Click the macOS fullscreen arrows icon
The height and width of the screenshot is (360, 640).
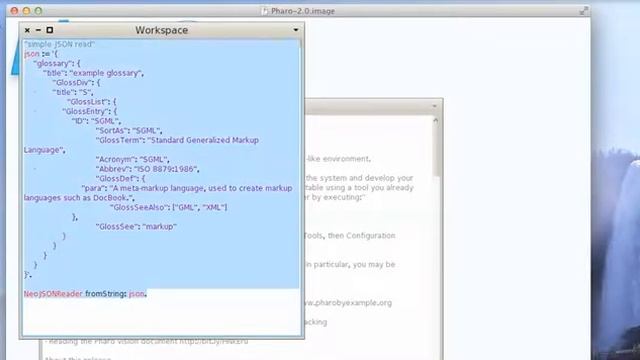pos(584,11)
